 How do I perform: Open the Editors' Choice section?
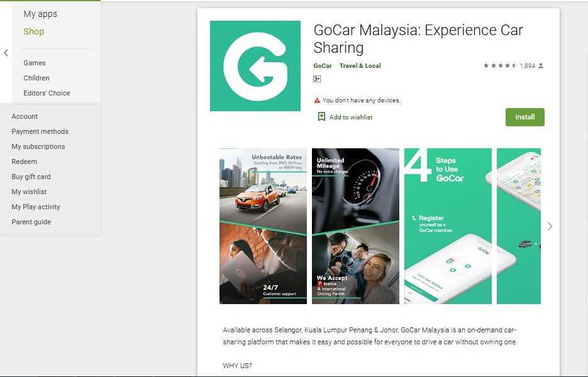coord(47,93)
